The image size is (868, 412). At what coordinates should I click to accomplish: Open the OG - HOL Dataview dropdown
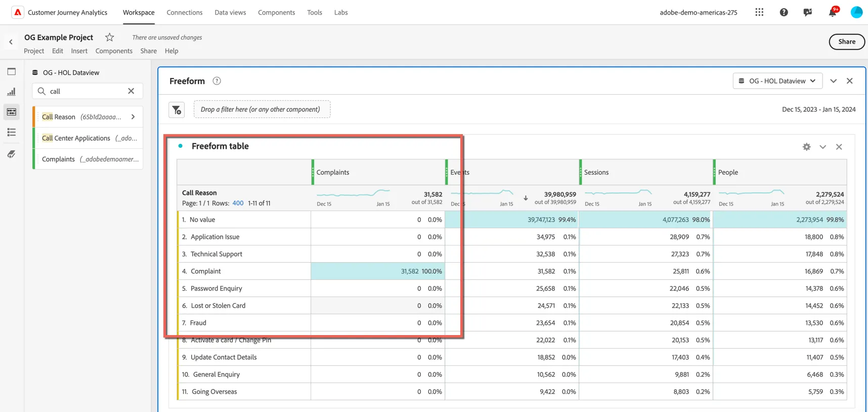tap(777, 81)
